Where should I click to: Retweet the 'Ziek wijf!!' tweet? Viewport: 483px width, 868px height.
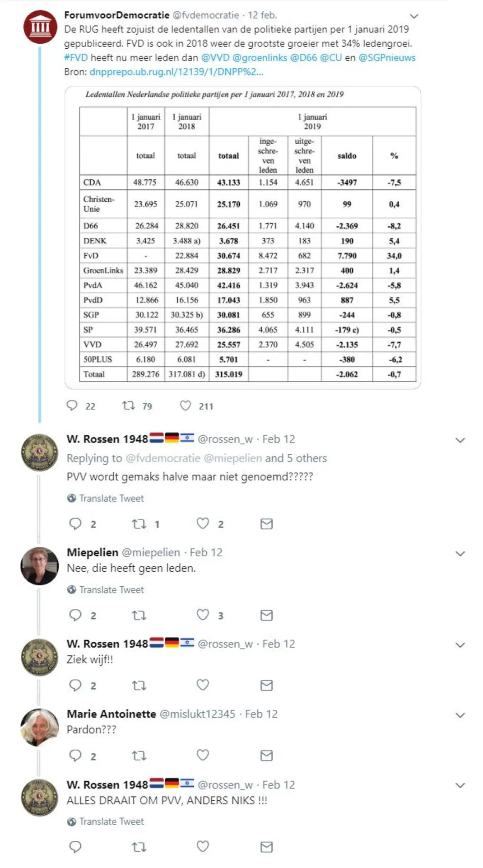(x=139, y=686)
